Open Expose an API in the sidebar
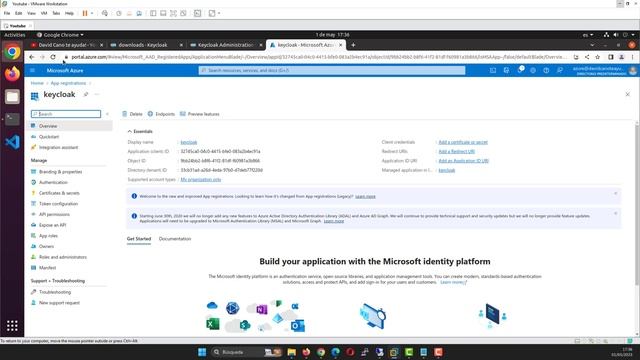Viewport: 640px width, 360px height. [52, 225]
